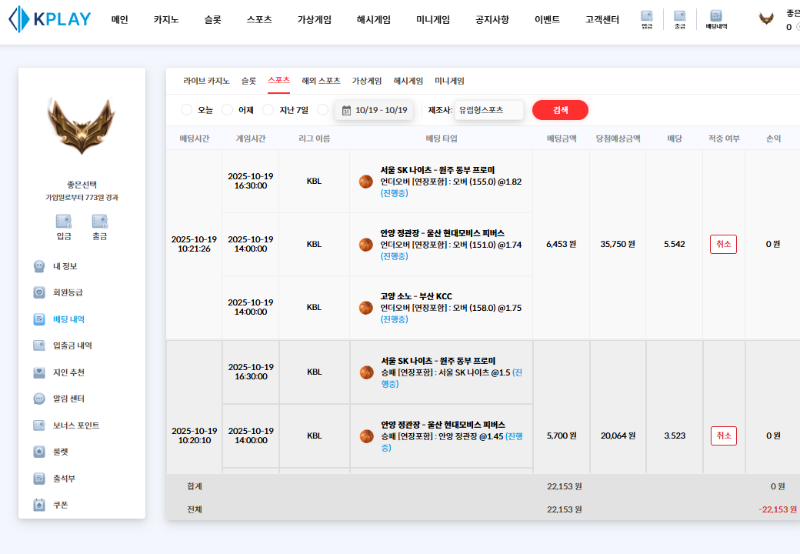
Task: Click the red 검색 search button
Action: pyautogui.click(x=560, y=110)
